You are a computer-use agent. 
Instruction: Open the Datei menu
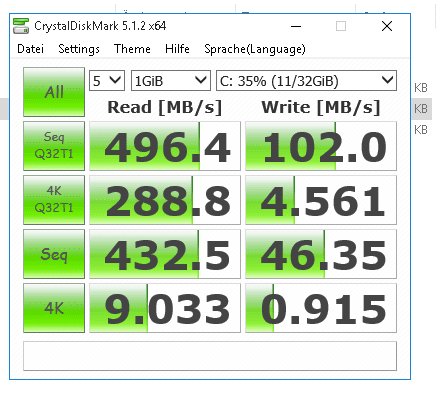pos(30,49)
